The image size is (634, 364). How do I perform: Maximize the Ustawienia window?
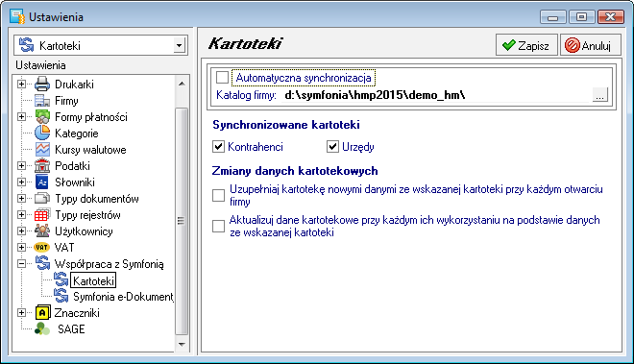(x=581, y=17)
